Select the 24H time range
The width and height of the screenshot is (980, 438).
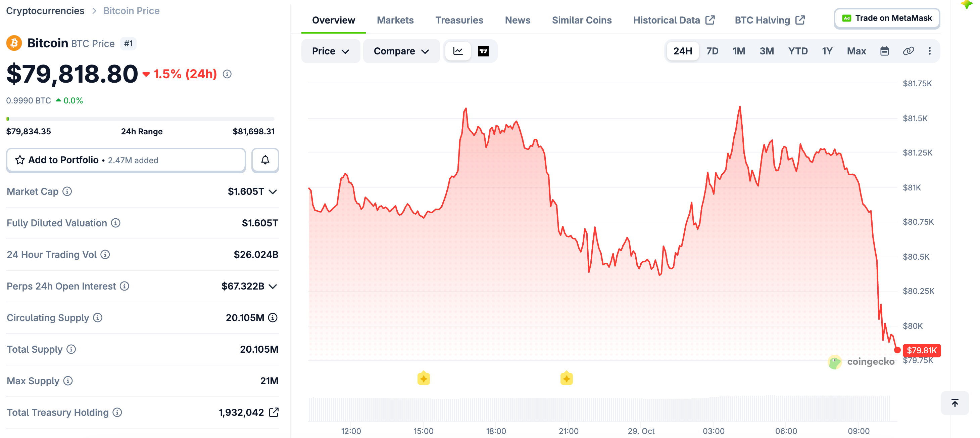[x=683, y=51]
